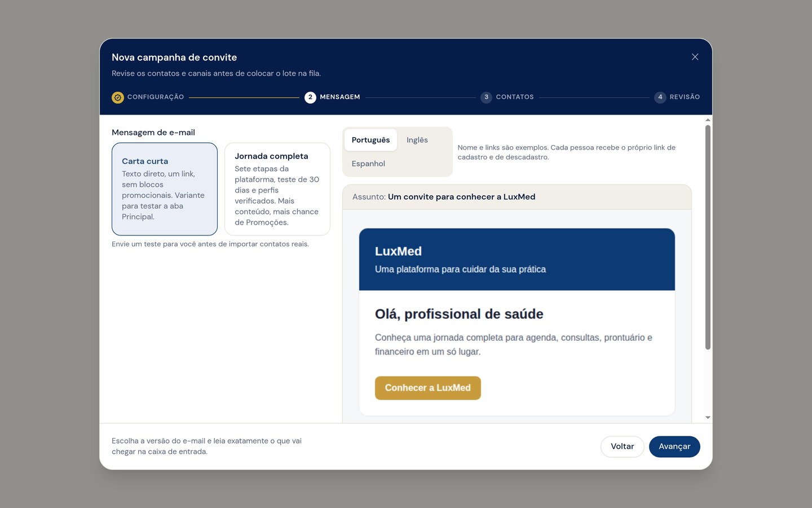The width and height of the screenshot is (812, 508).
Task: Switch preview language to Espanhol
Action: pyautogui.click(x=368, y=164)
